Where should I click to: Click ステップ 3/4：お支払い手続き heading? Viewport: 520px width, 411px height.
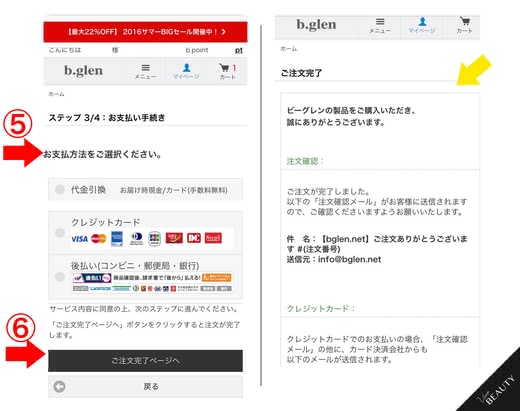click(107, 118)
